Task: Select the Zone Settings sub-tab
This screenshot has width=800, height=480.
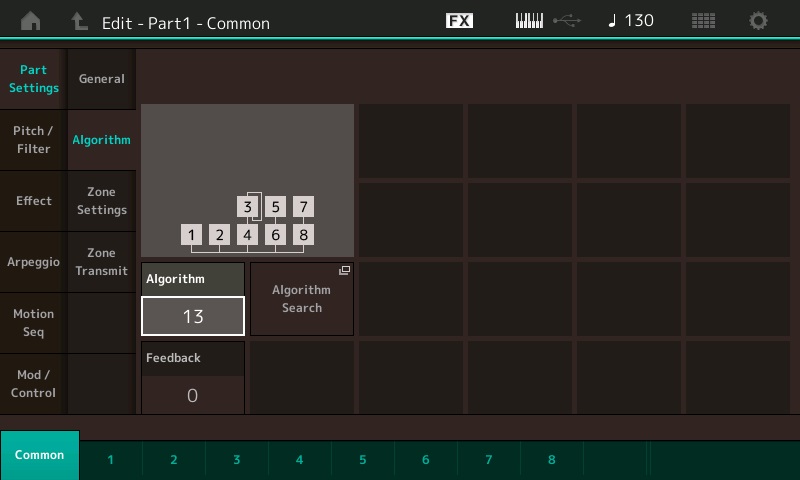Action: tap(101, 201)
